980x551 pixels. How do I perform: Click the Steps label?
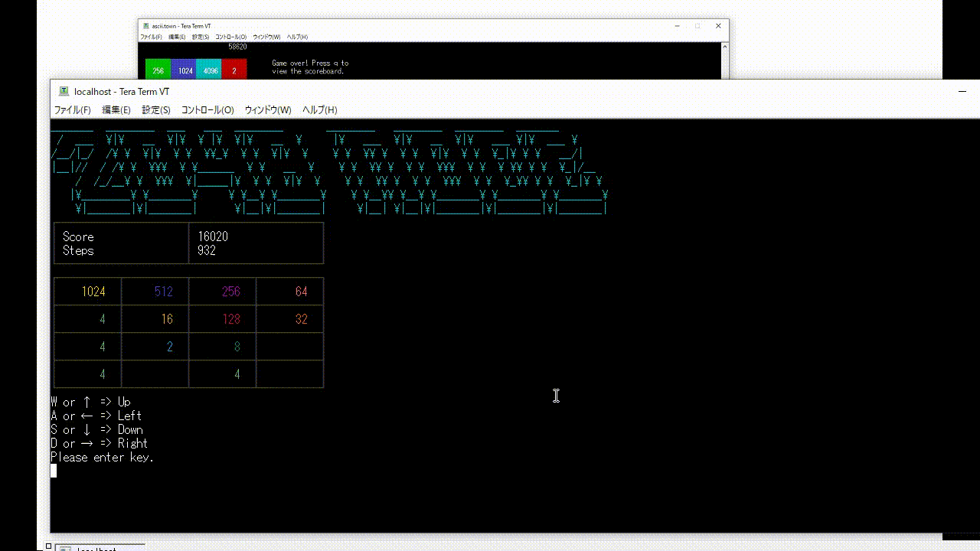pyautogui.click(x=78, y=251)
